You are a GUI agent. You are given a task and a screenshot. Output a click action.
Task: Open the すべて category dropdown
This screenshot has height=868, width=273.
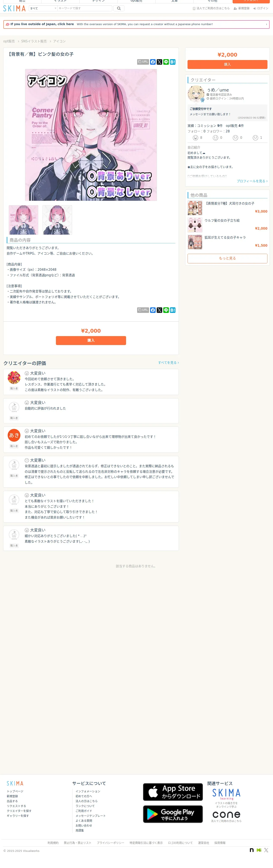pos(43,9)
